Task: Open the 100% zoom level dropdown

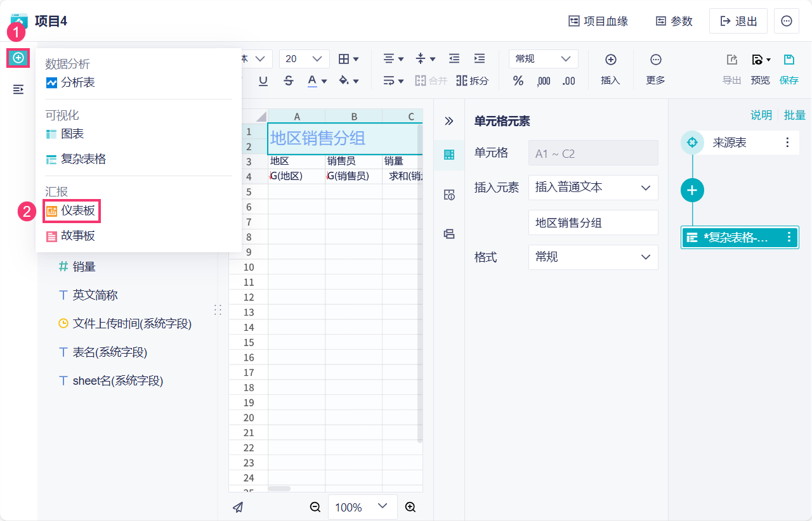Action: (x=363, y=507)
